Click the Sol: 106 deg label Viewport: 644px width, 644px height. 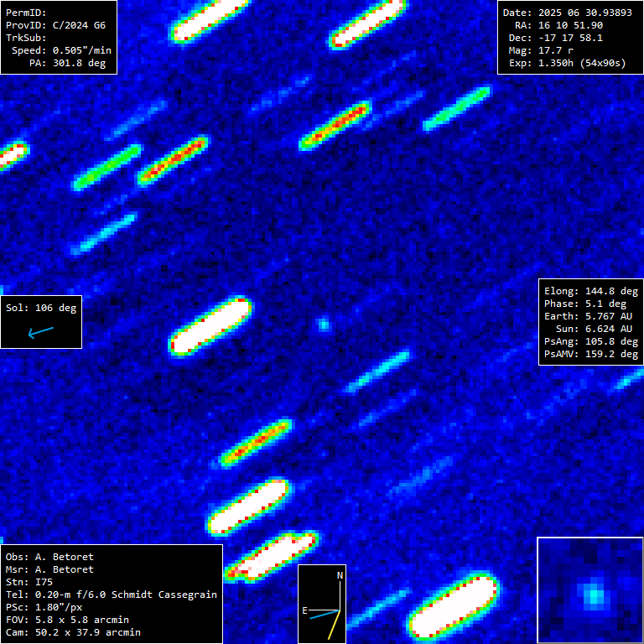pyautogui.click(x=41, y=308)
